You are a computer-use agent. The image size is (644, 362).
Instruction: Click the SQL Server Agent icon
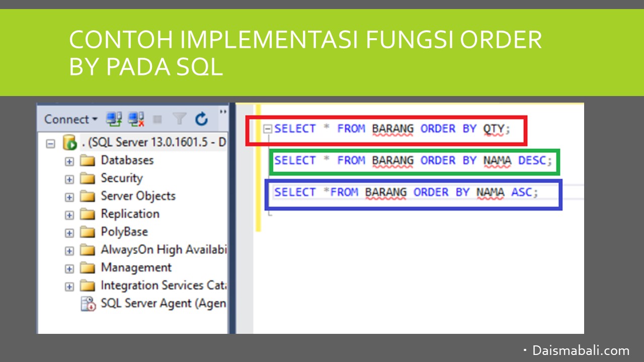(88, 304)
